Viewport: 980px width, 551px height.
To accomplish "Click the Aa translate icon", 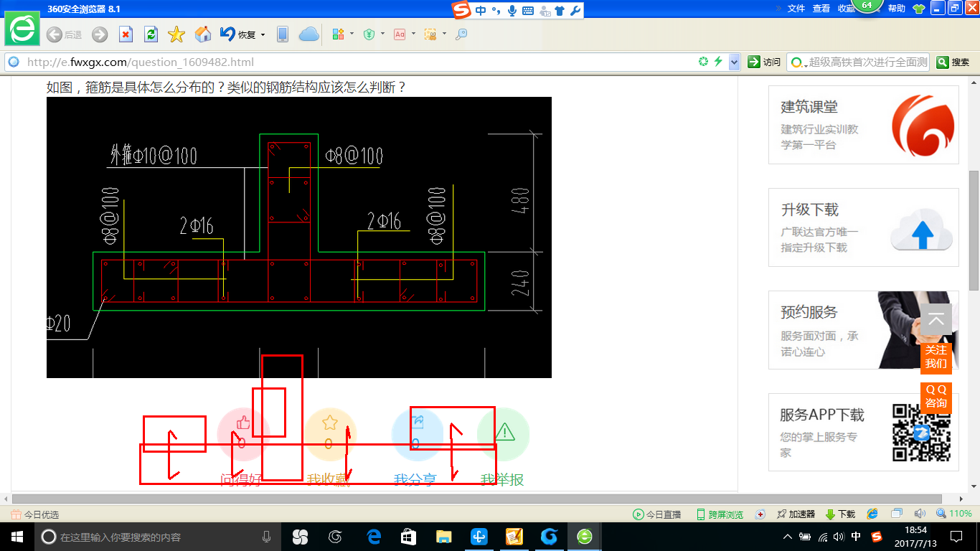I will point(400,34).
